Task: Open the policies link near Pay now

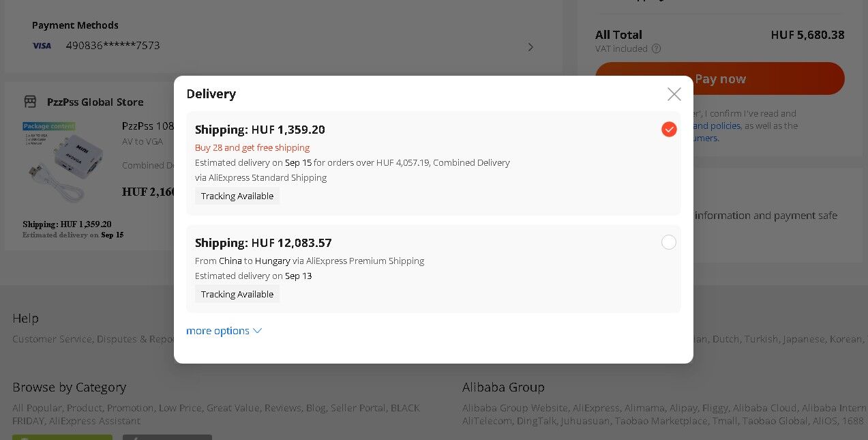Action: click(x=717, y=126)
